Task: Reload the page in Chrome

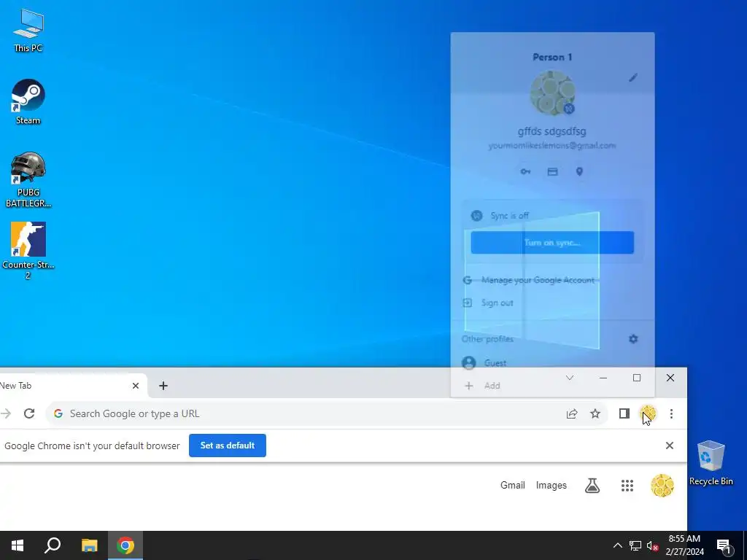Action: [29, 413]
